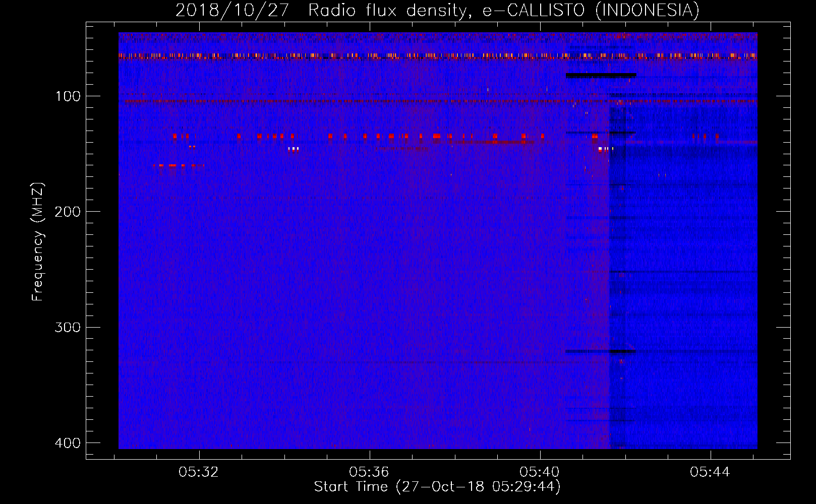
Task: Click the 05:40 time tick label
Action: [540, 472]
